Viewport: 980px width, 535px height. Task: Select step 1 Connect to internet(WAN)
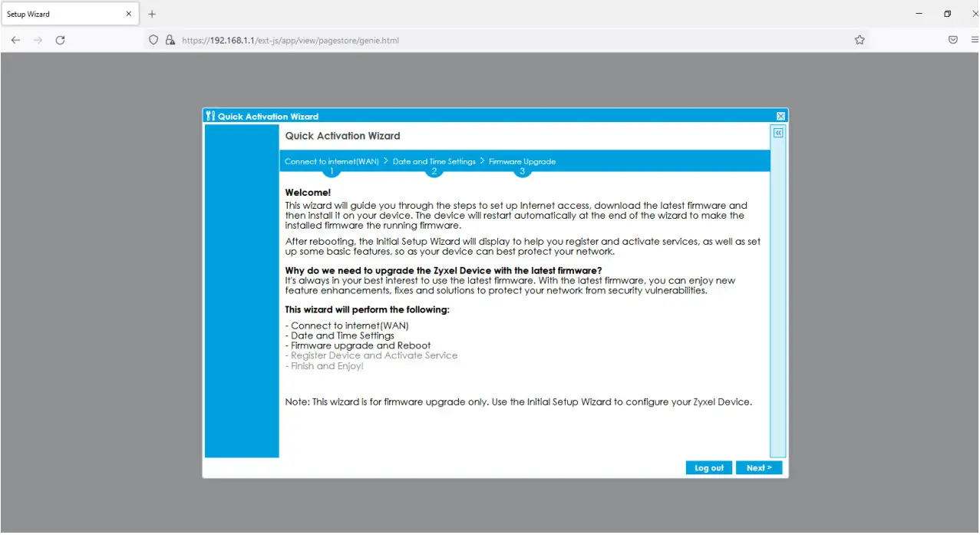(332, 161)
